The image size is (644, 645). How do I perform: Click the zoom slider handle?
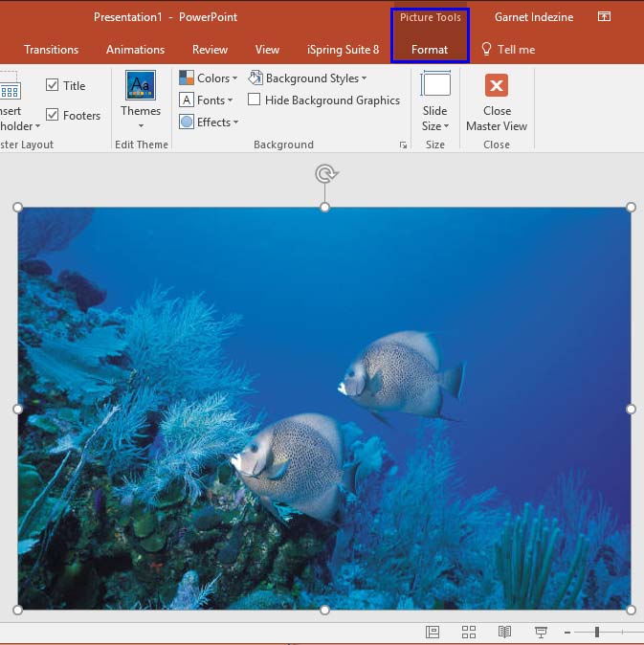(597, 632)
